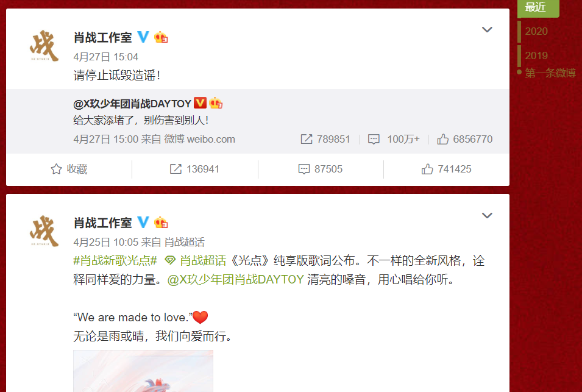Viewport: 582px width, 392px height.
Task: Like the quoted post with 6856770 likes
Action: [x=465, y=139]
